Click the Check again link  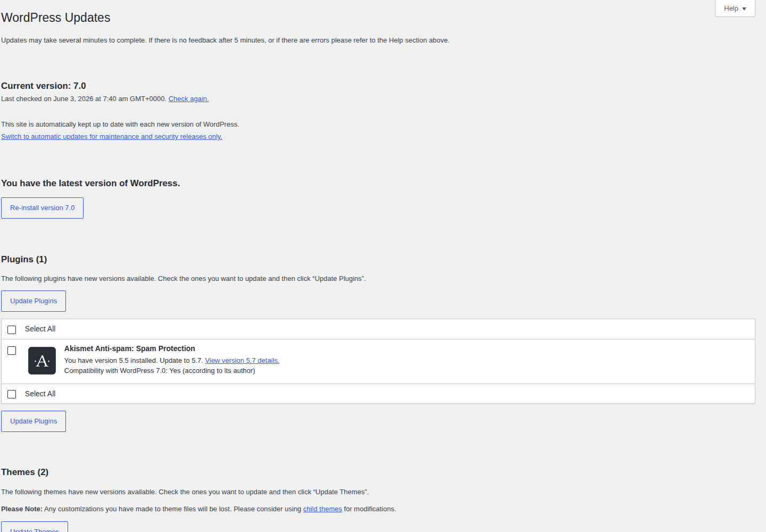[x=188, y=99]
